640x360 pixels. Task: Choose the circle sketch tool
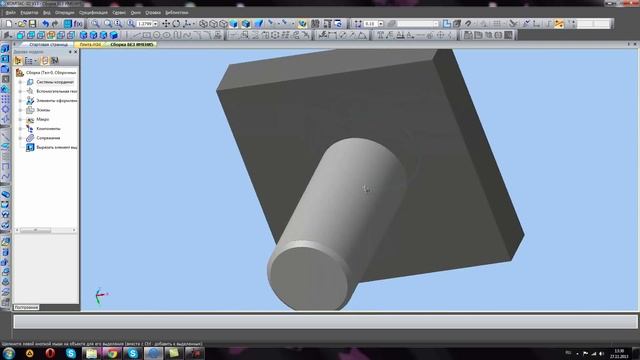click(156, 35)
